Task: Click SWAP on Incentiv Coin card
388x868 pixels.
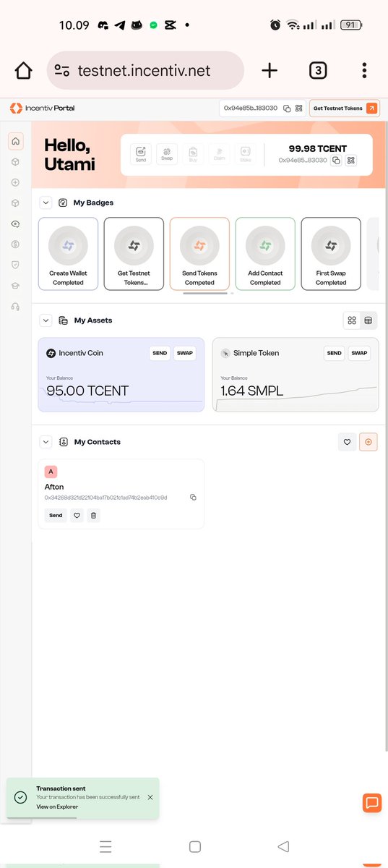Action: [x=185, y=353]
